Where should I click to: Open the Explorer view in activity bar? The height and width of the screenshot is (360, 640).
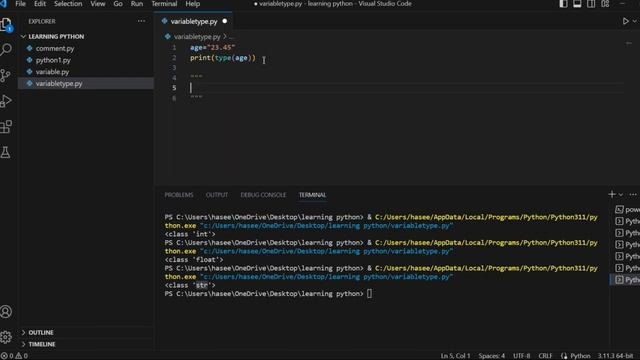[6, 25]
